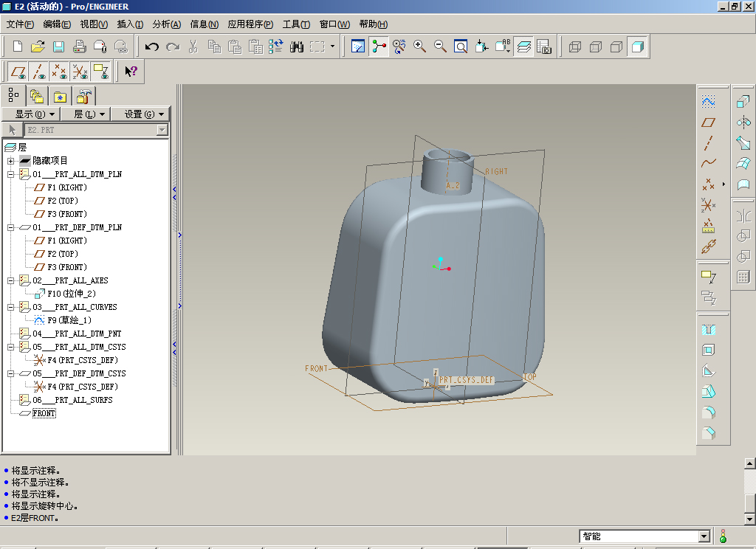Collapse the 02___PRT_ALL_AXES layer
756x549 pixels.
pos(10,280)
